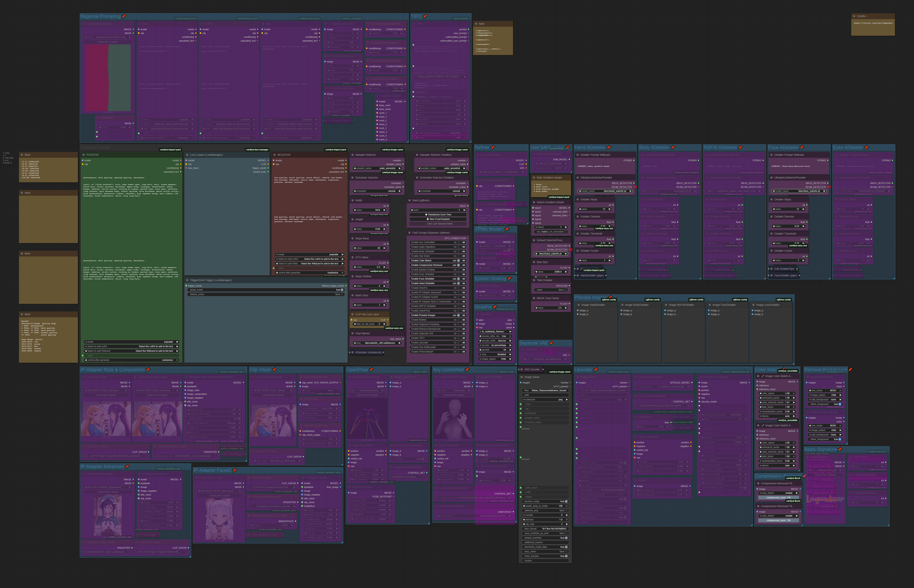Click the pin icon on Regional Prompting group
The width and height of the screenshot is (914, 588).
124,16
